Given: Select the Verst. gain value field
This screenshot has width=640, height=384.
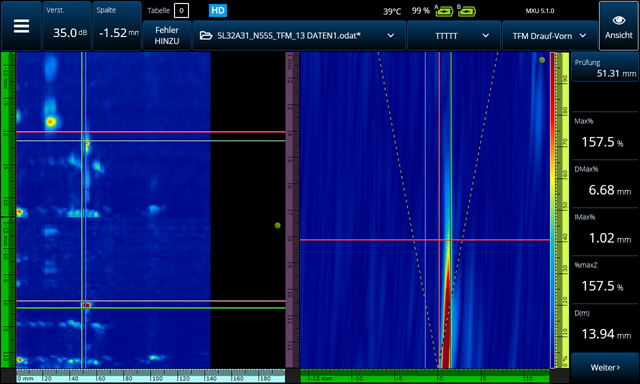Looking at the screenshot, I should tap(67, 26).
